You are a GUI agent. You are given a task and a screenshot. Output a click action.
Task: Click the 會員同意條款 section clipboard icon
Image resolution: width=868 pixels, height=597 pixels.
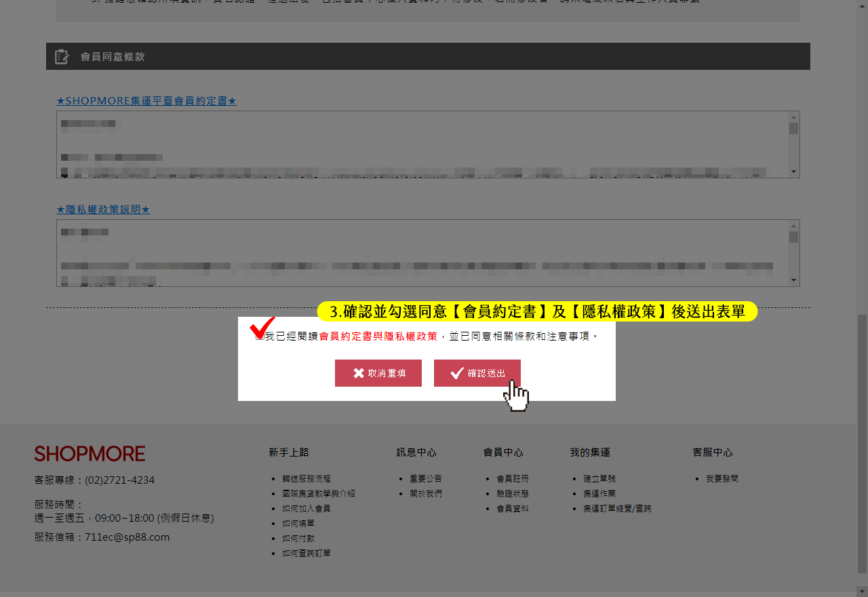click(62, 56)
